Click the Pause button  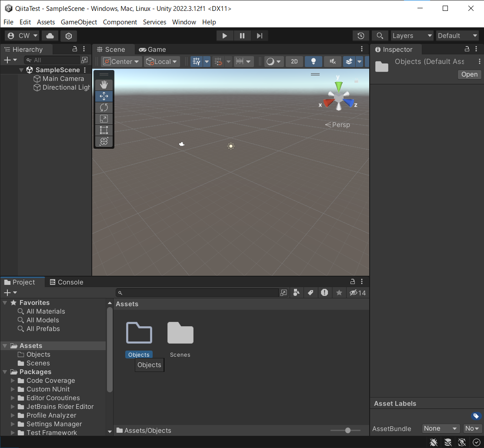(x=242, y=36)
